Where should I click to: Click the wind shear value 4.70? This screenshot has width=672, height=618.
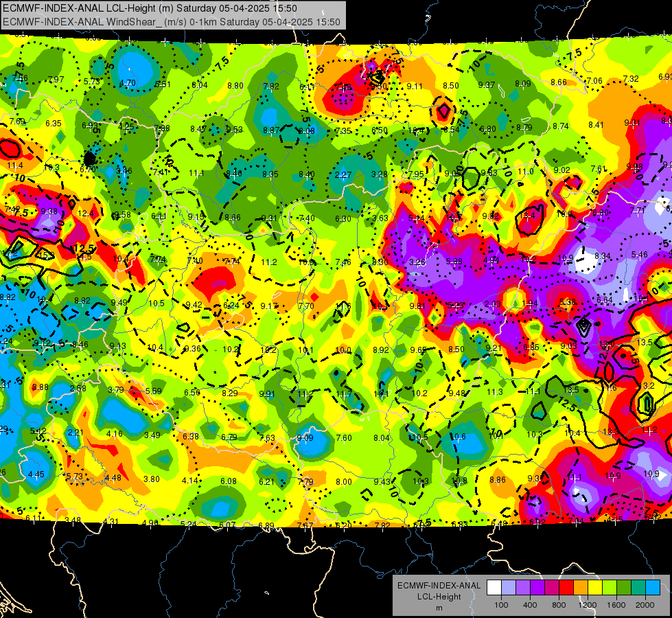coord(128,83)
